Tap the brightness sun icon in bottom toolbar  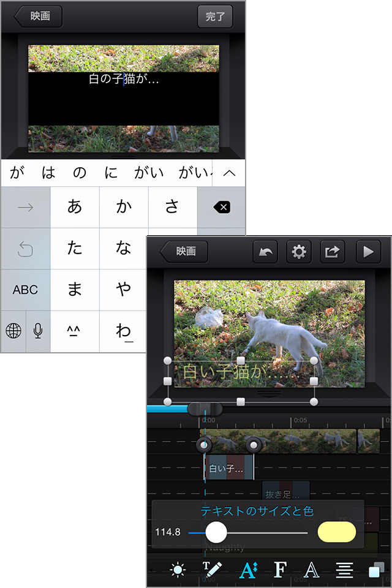tap(178, 570)
